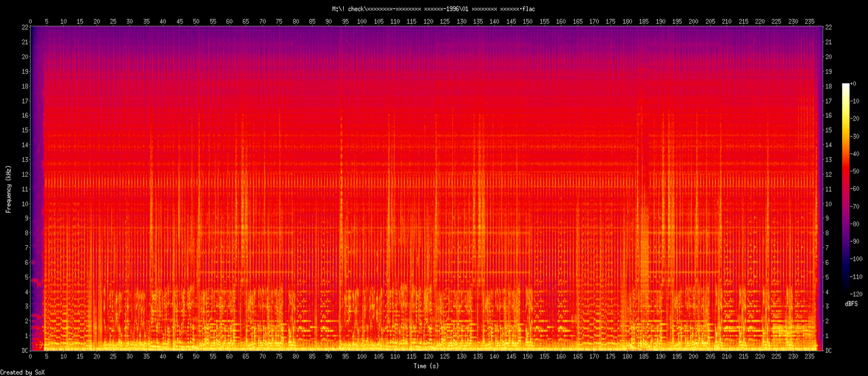
Task: Click "8" on the right frequency axis
Action: point(829,233)
